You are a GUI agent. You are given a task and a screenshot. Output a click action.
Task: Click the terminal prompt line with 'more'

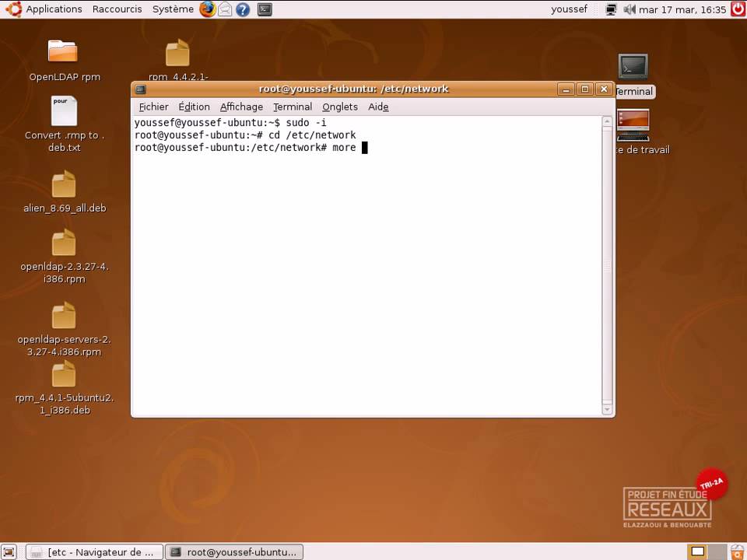[251, 148]
